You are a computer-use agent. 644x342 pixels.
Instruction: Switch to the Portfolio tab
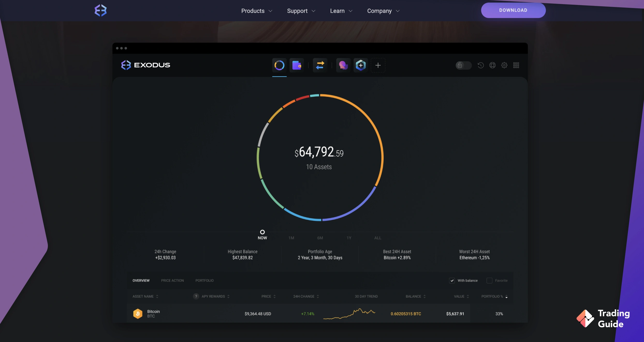(x=204, y=281)
